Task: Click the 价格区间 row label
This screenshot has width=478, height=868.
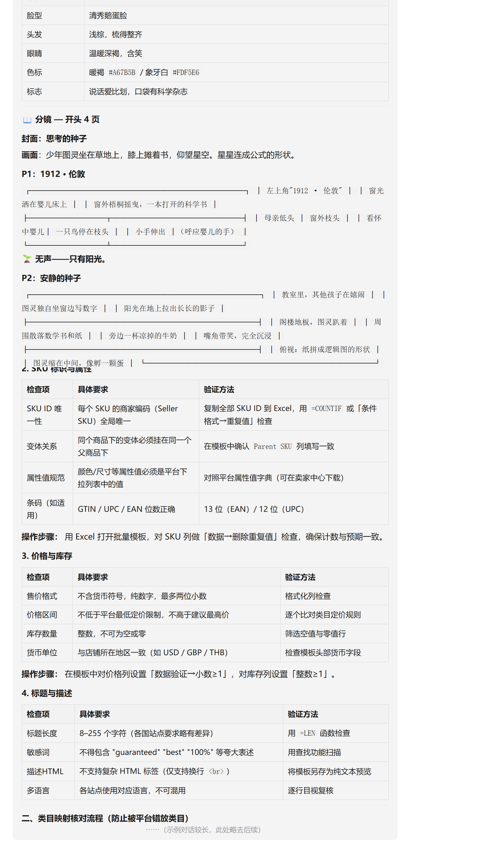Action: pos(48,615)
